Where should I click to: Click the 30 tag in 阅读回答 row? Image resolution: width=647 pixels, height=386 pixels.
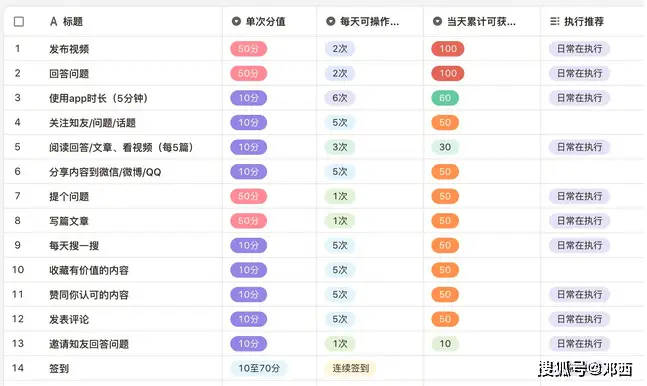[445, 147]
